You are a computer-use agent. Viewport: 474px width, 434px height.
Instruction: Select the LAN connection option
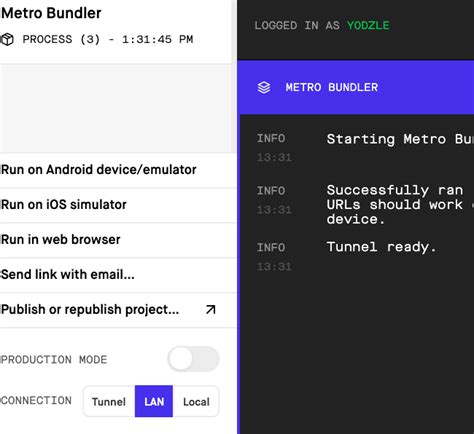[154, 401]
